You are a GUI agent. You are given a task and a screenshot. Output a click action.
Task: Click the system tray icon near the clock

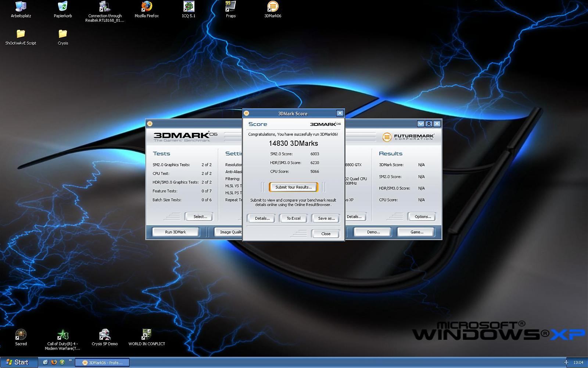pos(566,362)
